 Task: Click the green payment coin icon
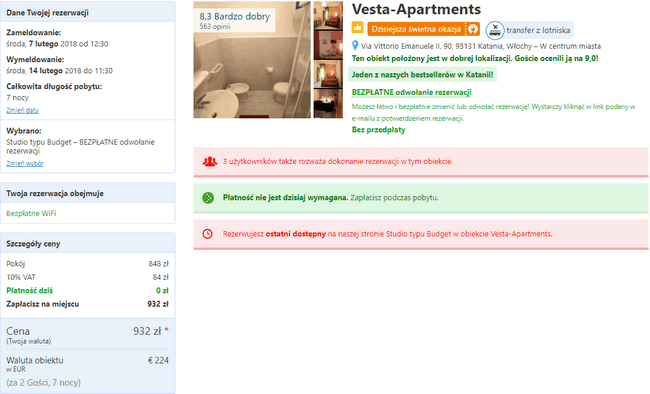[x=208, y=198]
